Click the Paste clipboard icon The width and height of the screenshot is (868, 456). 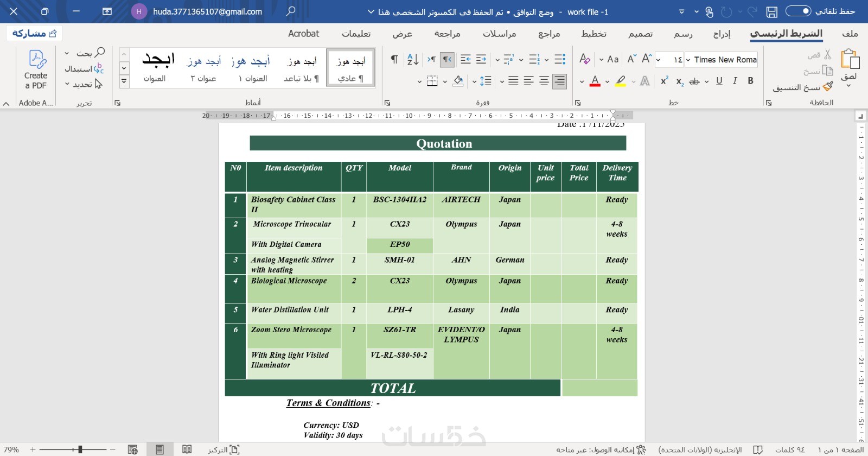click(850, 59)
